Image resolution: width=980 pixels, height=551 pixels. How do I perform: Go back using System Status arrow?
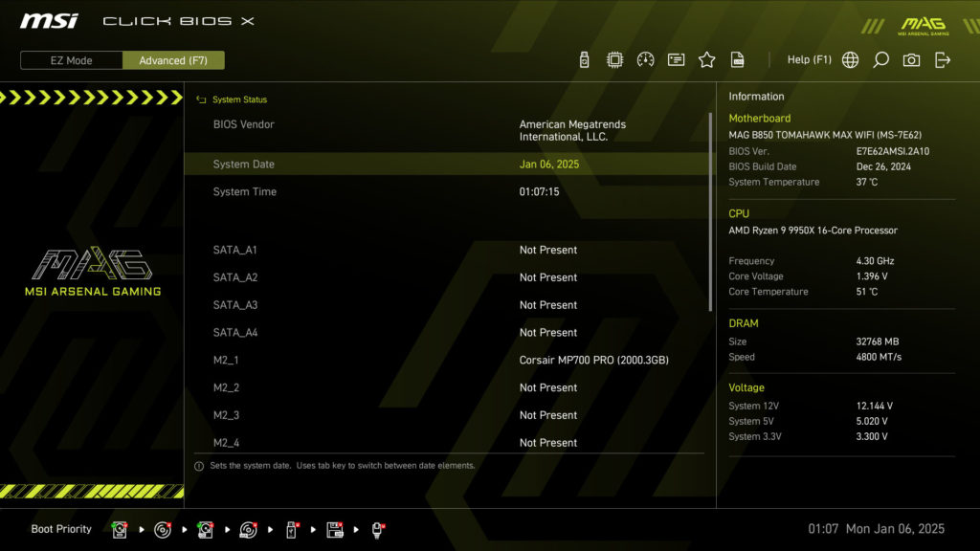tap(201, 99)
